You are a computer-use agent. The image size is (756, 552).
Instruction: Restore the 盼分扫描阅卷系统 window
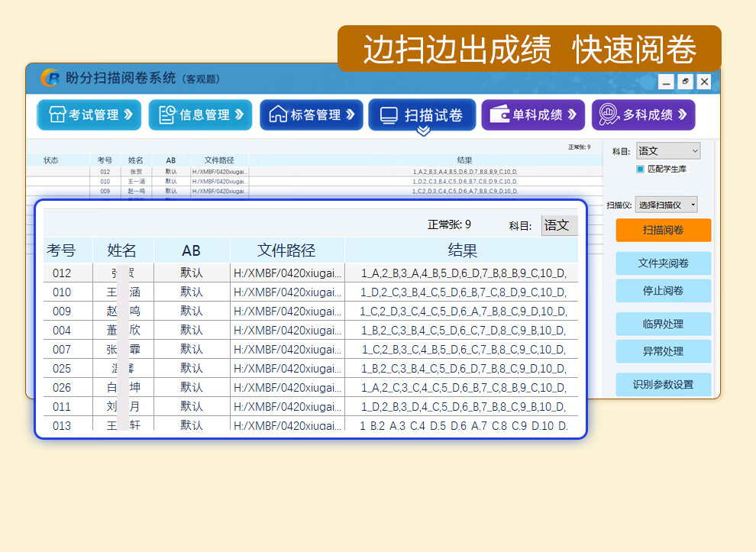click(x=685, y=82)
